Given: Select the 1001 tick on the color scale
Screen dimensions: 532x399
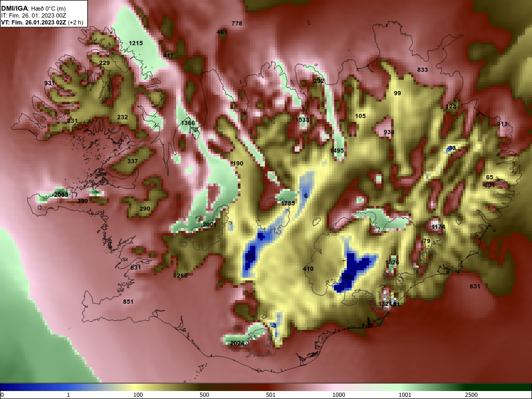Looking at the screenshot, I should 405,395.
